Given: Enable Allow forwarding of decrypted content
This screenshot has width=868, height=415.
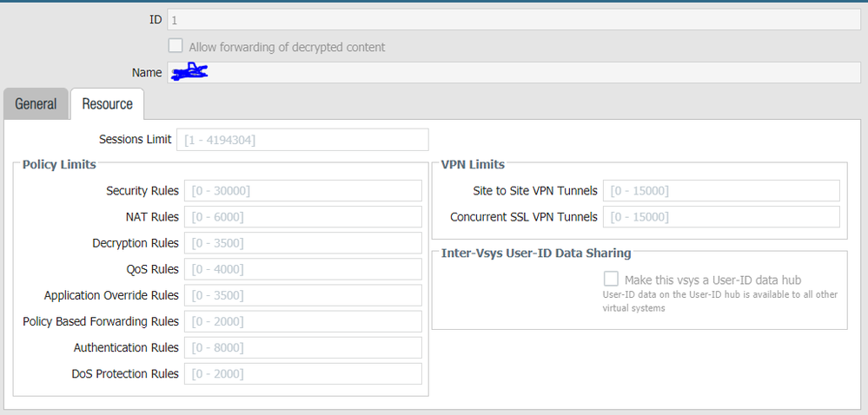Looking at the screenshot, I should (x=176, y=47).
